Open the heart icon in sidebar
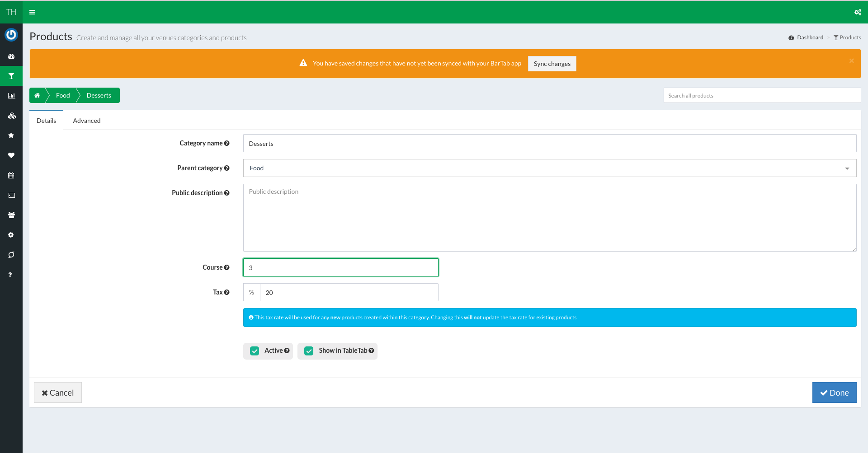Screen dimensions: 868x453 pos(11,155)
